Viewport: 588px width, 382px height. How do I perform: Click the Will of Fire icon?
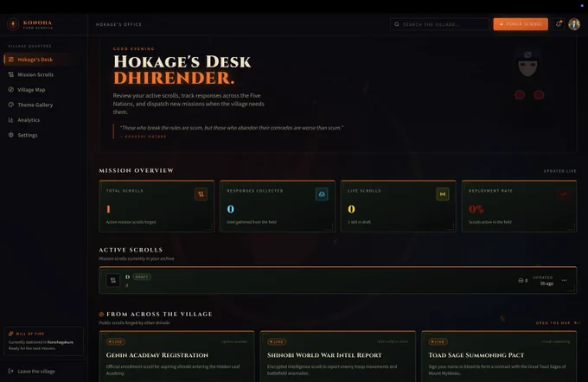tap(11, 334)
